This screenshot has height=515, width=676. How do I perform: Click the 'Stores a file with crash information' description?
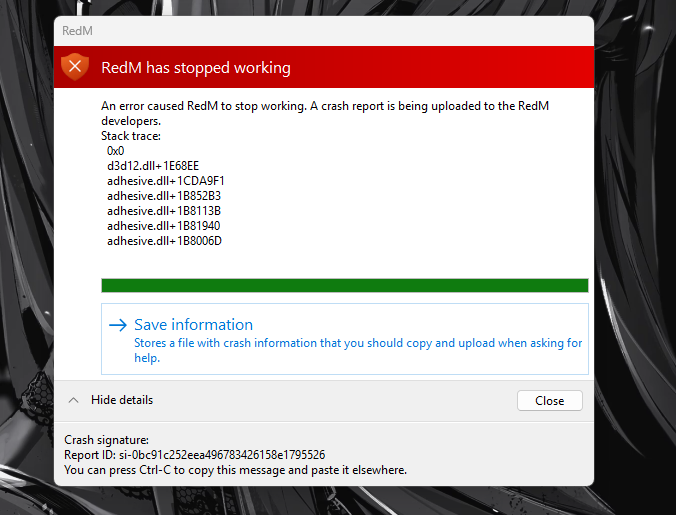pyautogui.click(x=358, y=350)
